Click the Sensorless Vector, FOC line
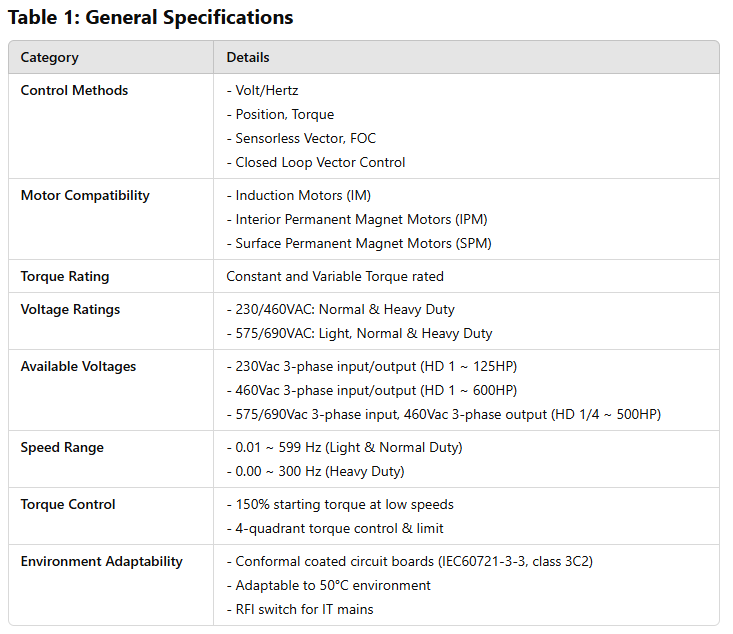Image resolution: width=733 pixels, height=634 pixels. (301, 138)
